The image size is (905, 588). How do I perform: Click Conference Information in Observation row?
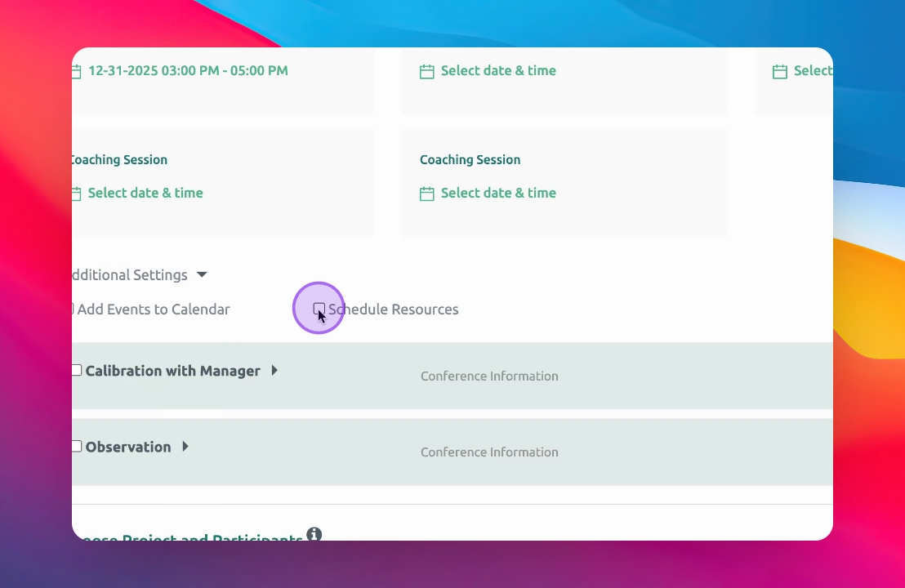pos(489,452)
